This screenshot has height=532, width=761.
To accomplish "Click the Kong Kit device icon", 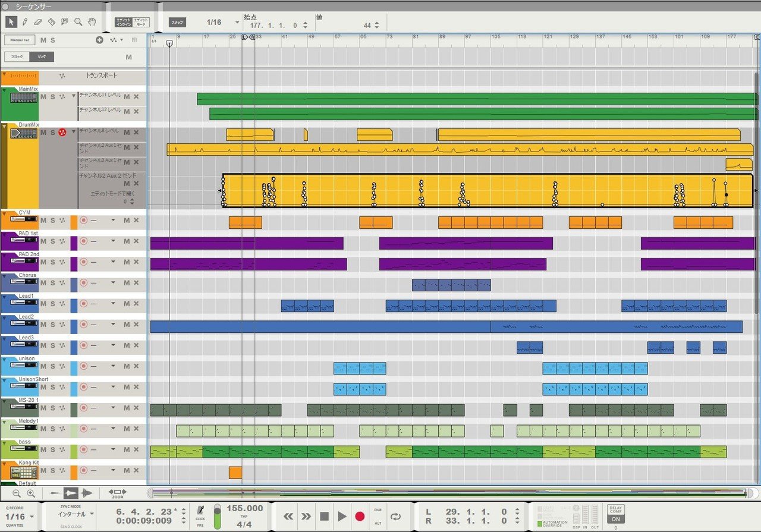I will click(x=24, y=473).
